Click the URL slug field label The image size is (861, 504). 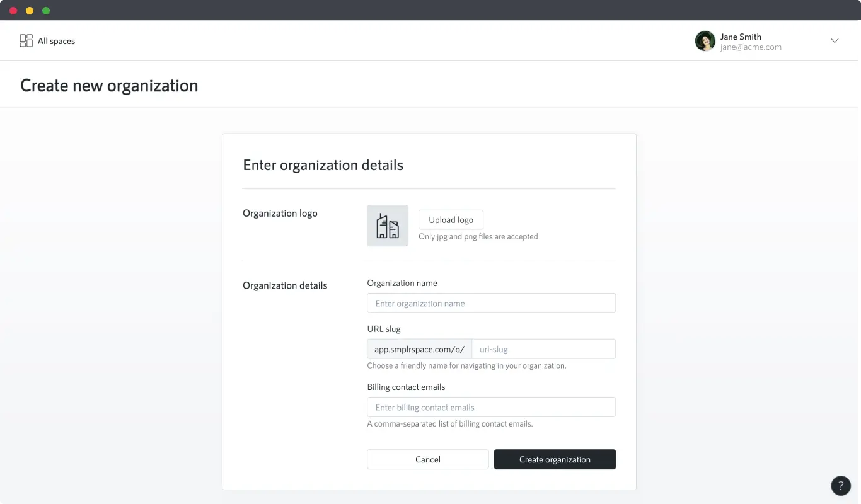pyautogui.click(x=384, y=329)
